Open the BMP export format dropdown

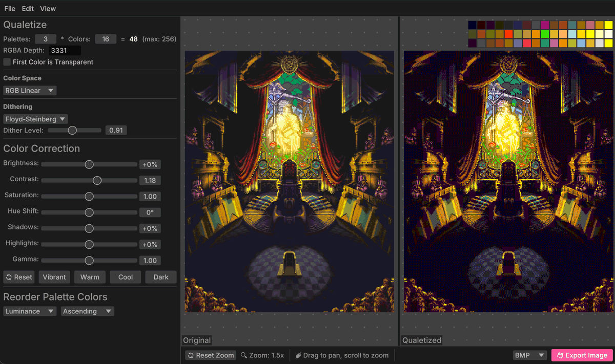pos(529,355)
